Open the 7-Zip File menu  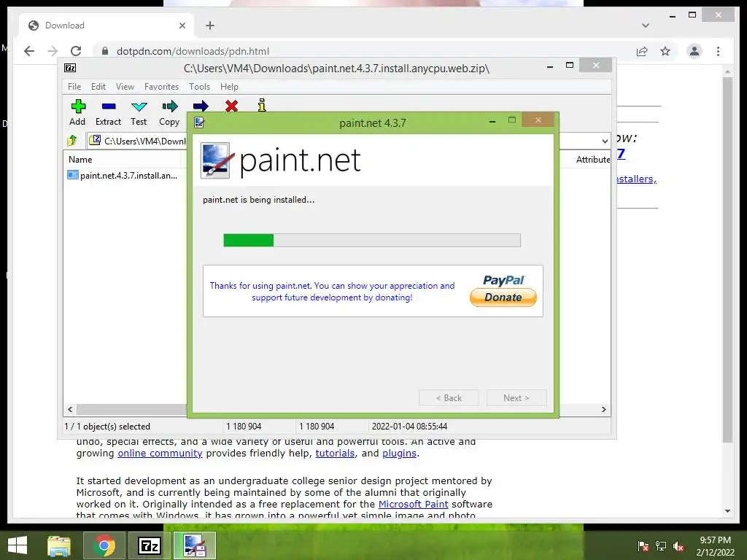tap(74, 87)
